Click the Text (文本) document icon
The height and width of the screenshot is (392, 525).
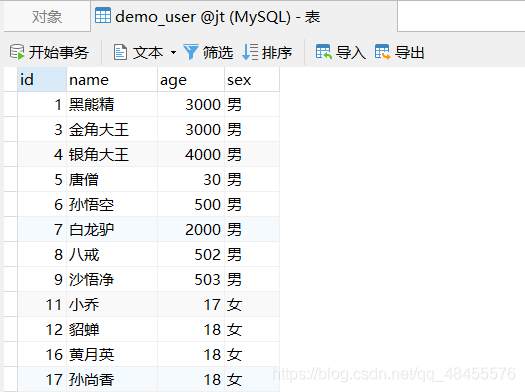120,52
